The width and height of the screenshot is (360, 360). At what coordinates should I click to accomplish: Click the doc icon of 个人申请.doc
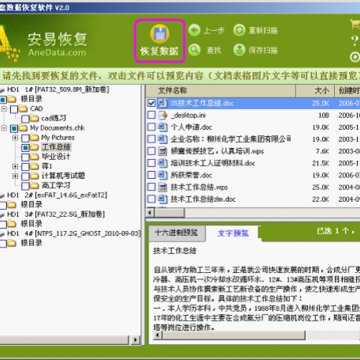pos(162,127)
